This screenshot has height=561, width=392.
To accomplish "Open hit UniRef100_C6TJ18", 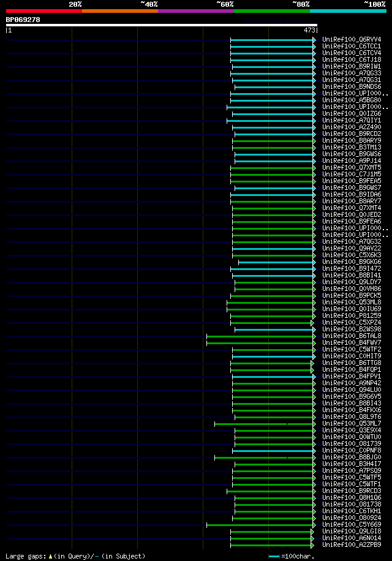I will point(352,60).
